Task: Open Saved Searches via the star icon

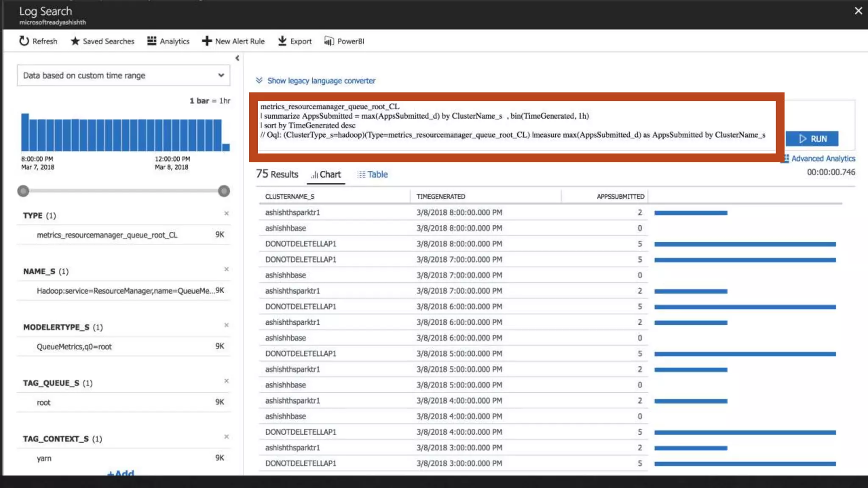Action: point(75,41)
